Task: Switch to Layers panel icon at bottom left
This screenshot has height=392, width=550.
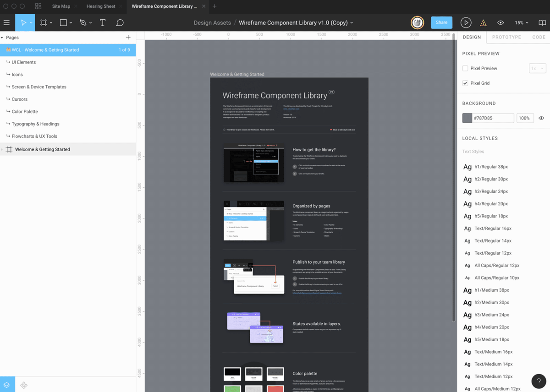Action: [7, 385]
